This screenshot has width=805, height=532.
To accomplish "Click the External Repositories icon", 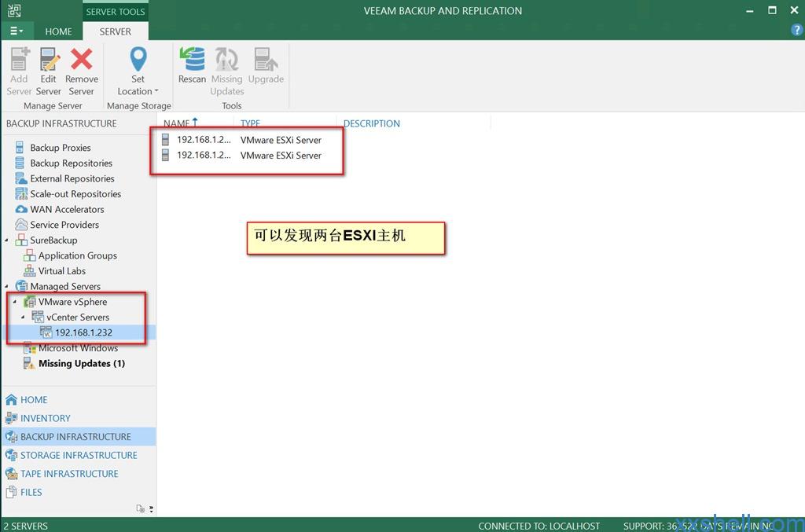I will pos(21,178).
